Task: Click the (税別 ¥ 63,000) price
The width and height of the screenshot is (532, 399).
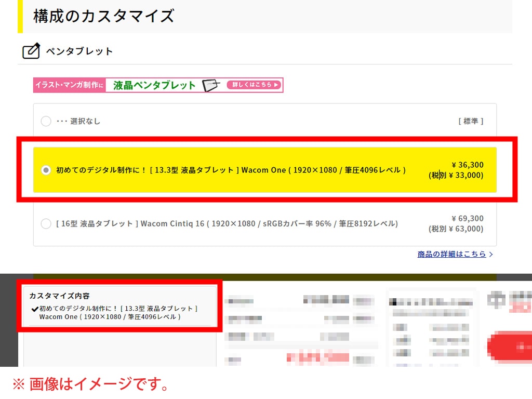Action: pos(456,229)
